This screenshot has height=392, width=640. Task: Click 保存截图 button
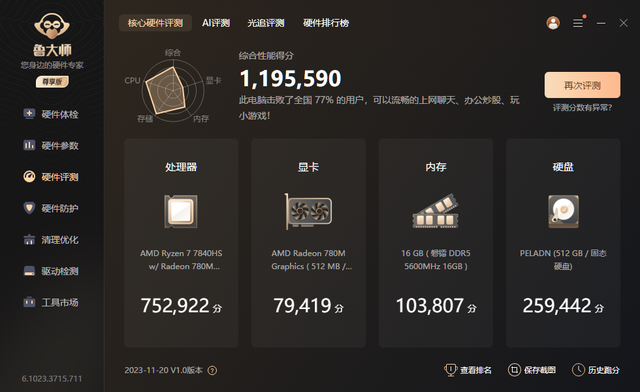(x=532, y=370)
